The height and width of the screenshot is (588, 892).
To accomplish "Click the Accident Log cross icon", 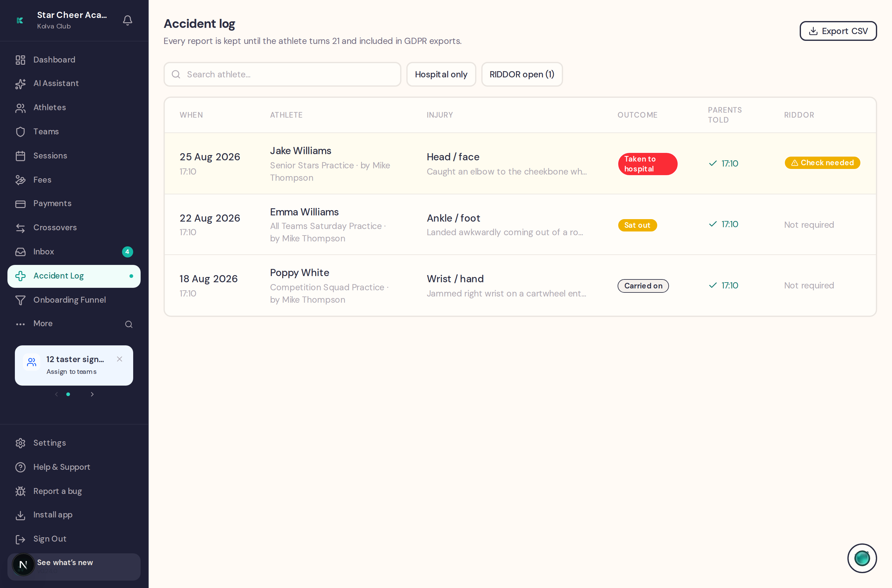I will pos(20,276).
